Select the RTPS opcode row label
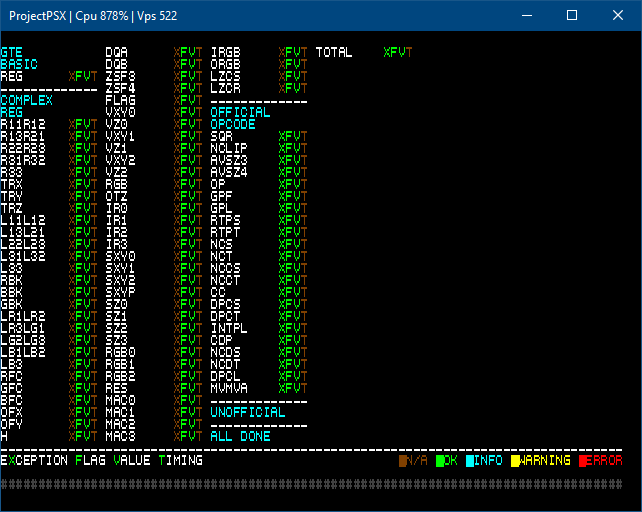Image resolution: width=642 pixels, height=512 pixels. coord(225,220)
